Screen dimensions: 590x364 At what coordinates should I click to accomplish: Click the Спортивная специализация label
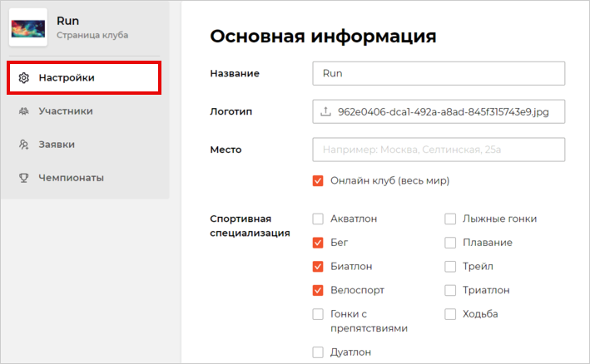click(250, 226)
